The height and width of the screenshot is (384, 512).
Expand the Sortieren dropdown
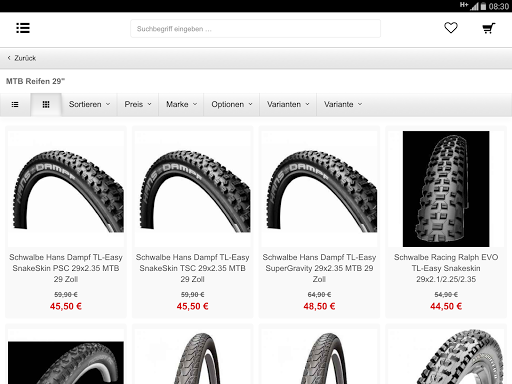pyautogui.click(x=89, y=104)
